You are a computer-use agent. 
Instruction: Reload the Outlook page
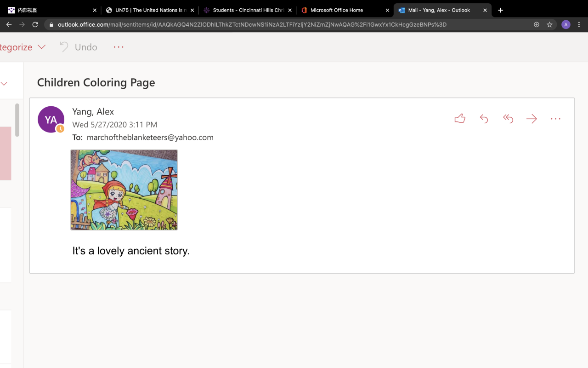35,25
